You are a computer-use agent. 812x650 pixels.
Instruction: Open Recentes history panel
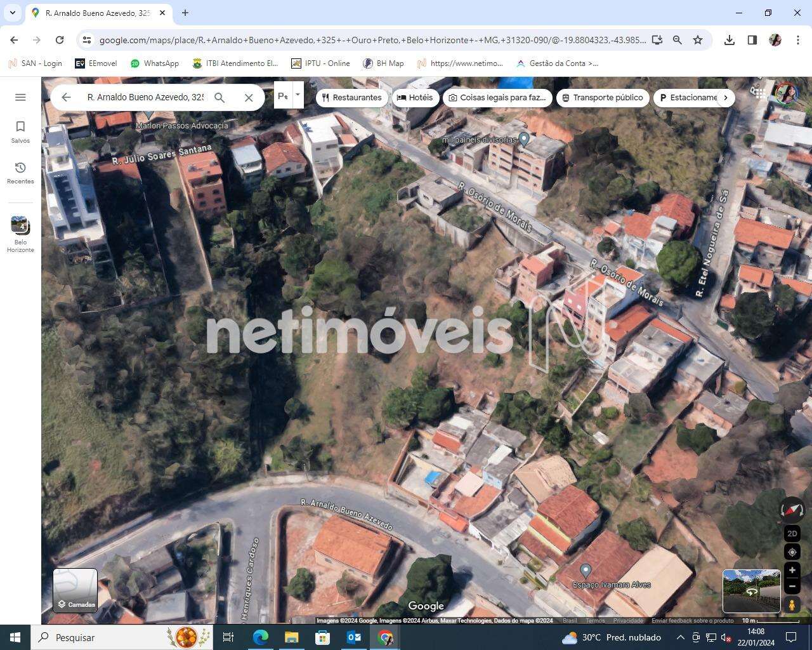click(20, 172)
